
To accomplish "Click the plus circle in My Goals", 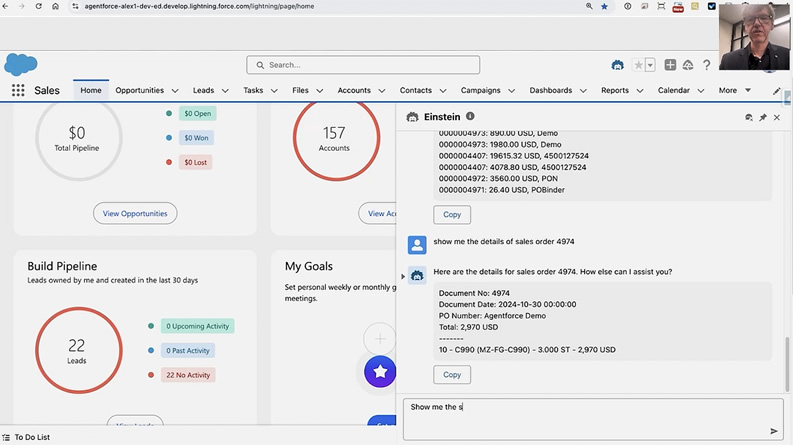I will point(379,338).
